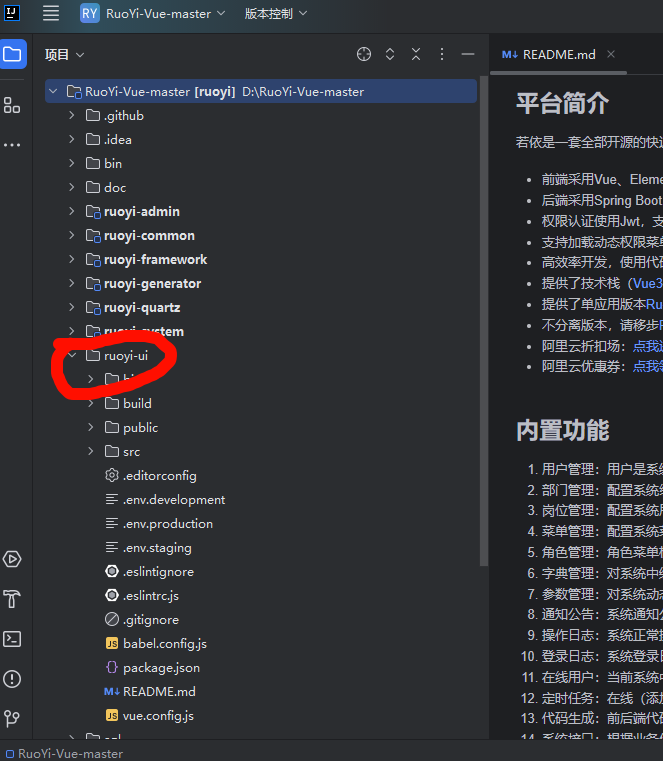Expand the build folder under ruoyi-ui
Image resolution: width=663 pixels, height=761 pixels.
(x=91, y=403)
